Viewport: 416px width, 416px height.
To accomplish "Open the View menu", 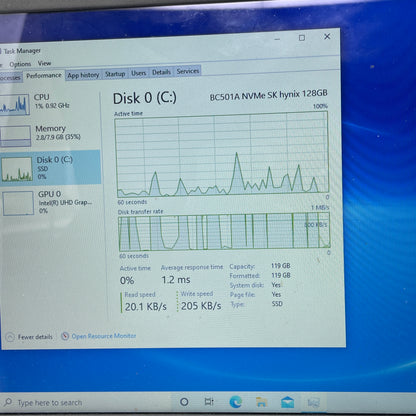I will point(44,63).
